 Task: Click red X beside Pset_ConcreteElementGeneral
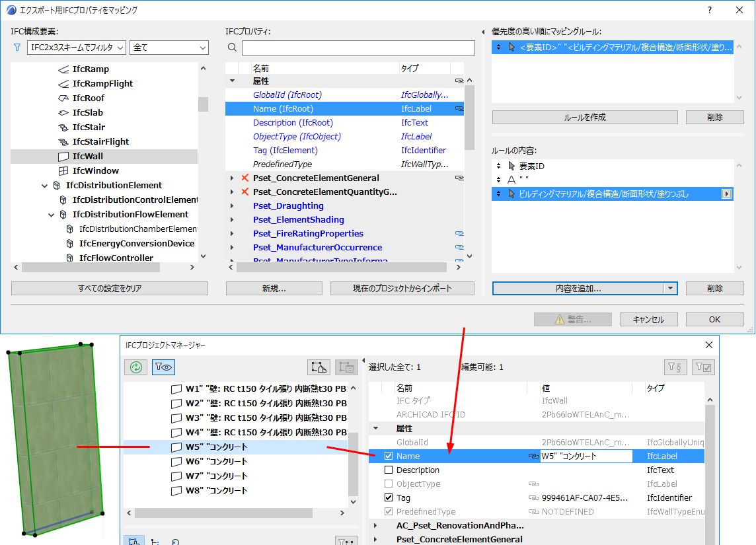pos(245,178)
